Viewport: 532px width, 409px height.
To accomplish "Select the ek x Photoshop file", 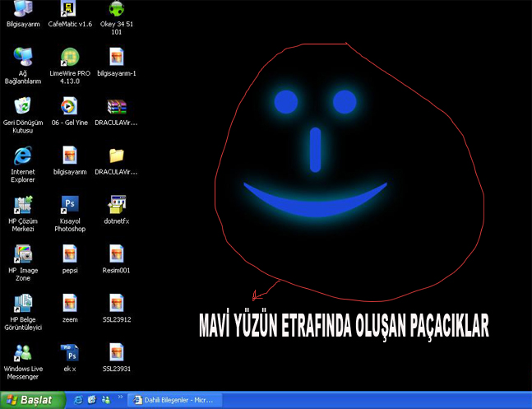I will click(70, 352).
